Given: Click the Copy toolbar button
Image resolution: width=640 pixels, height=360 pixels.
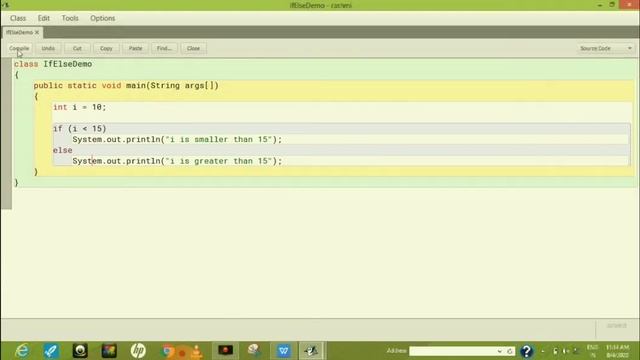Looking at the screenshot, I should click(106, 48).
